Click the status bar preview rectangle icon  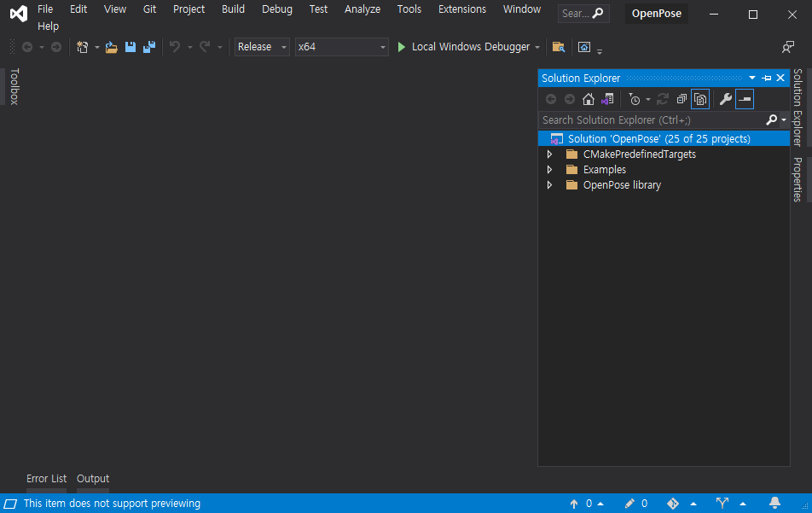[x=10, y=504]
